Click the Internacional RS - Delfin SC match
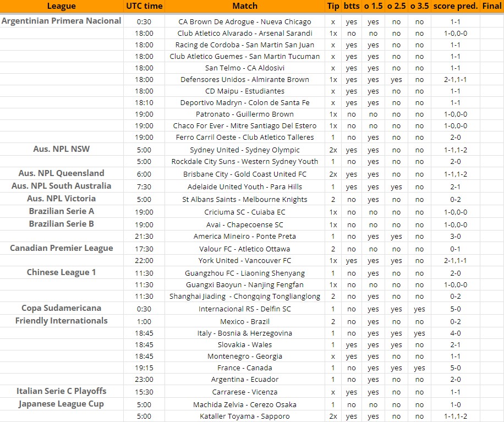 click(245, 309)
